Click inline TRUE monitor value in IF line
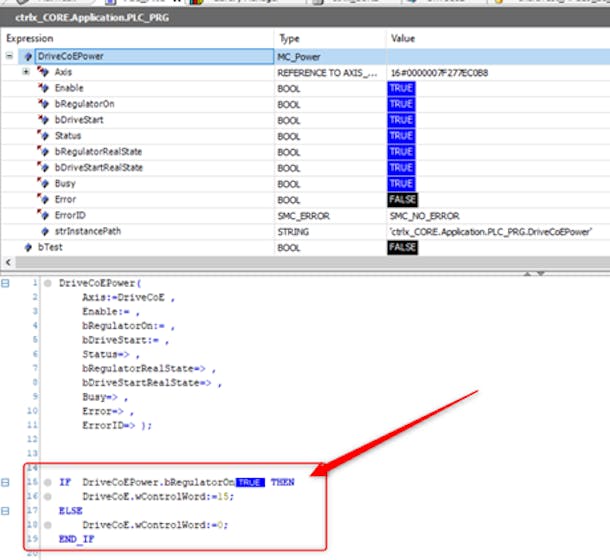 click(x=250, y=483)
